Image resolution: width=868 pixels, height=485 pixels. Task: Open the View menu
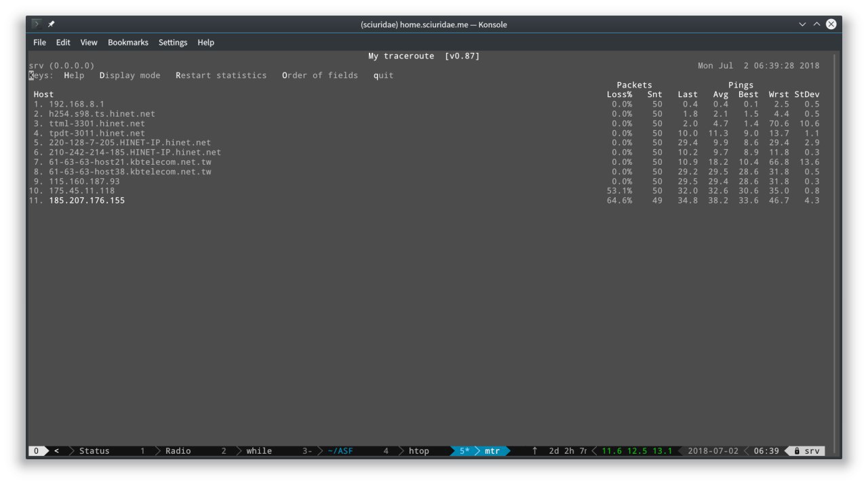[89, 43]
